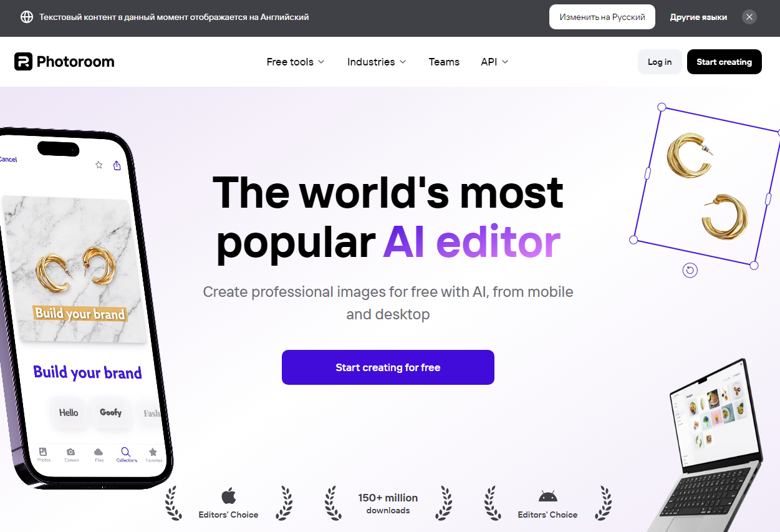
Task: Tap the Favorites star icon in phone bar
Action: 153,452
